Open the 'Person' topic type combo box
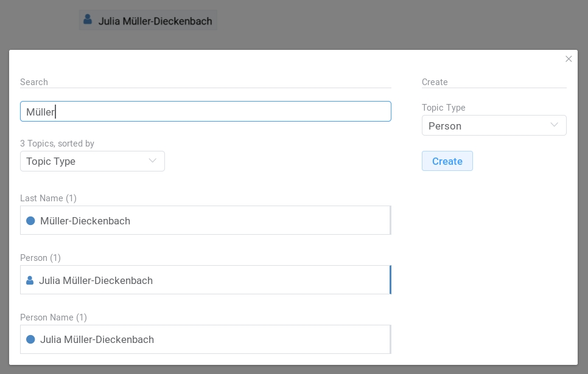 [493, 125]
